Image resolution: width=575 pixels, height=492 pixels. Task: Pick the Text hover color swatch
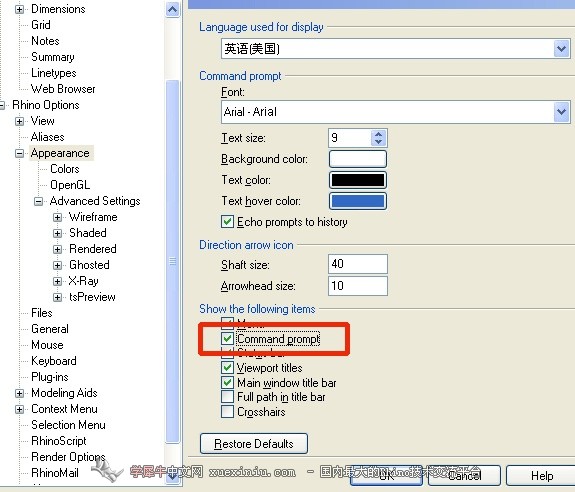coord(358,201)
